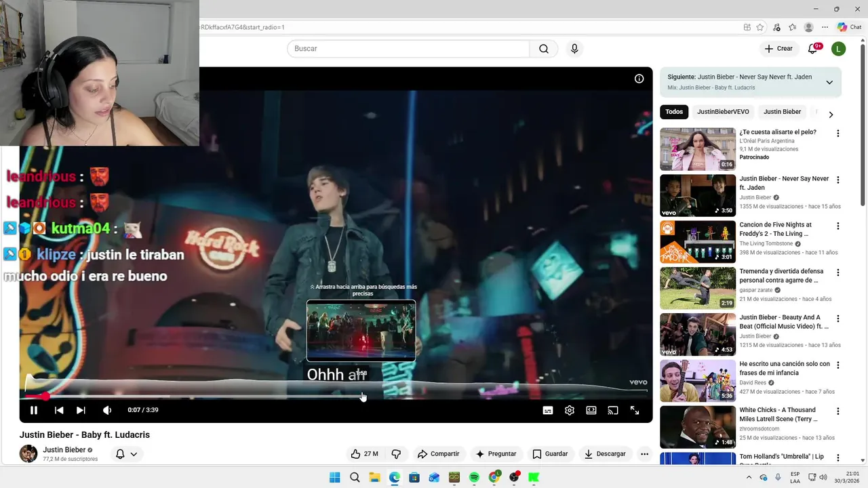Open the Windows Start menu
Image resolution: width=868 pixels, height=488 pixels.
[x=334, y=477]
